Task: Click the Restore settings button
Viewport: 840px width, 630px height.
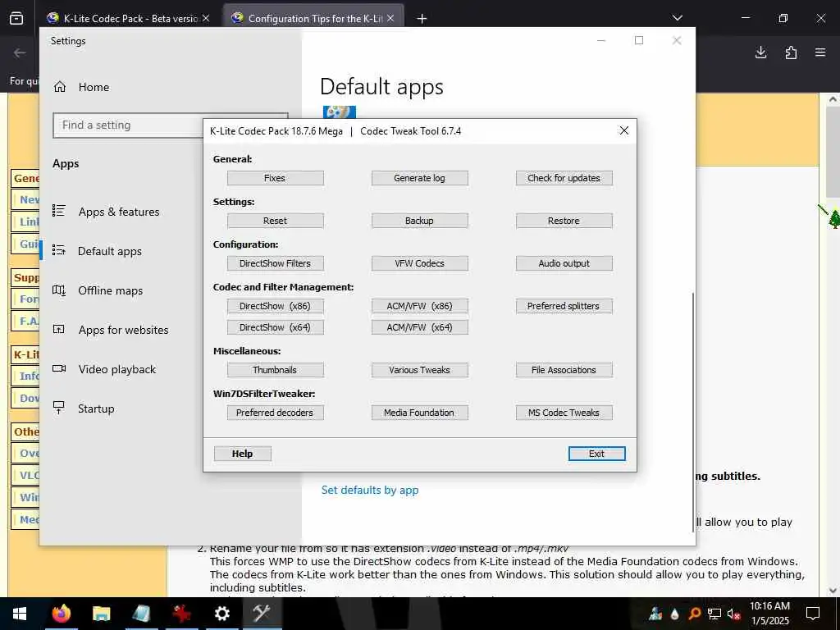Action: click(564, 221)
